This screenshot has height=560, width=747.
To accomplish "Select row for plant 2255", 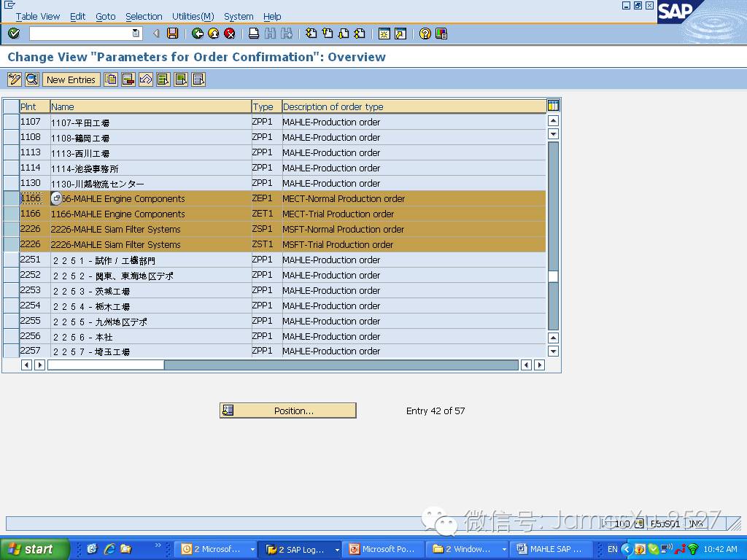I will pyautogui.click(x=11, y=321).
